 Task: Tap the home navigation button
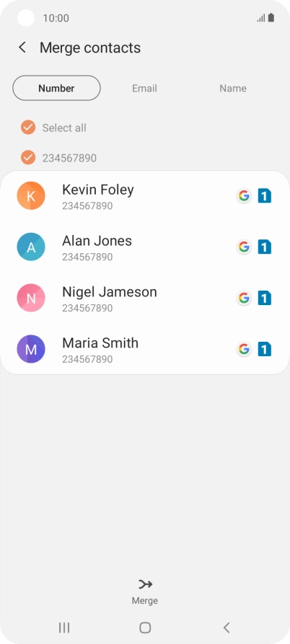coord(145,627)
